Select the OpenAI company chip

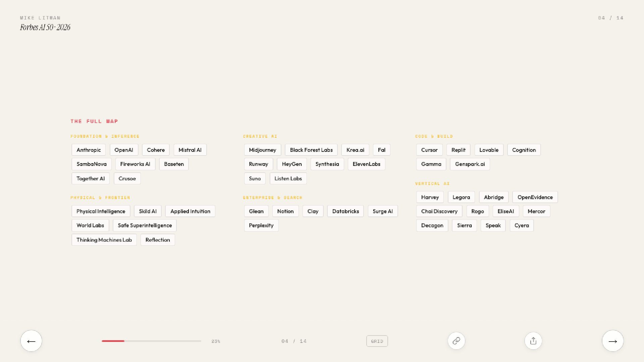point(124,150)
